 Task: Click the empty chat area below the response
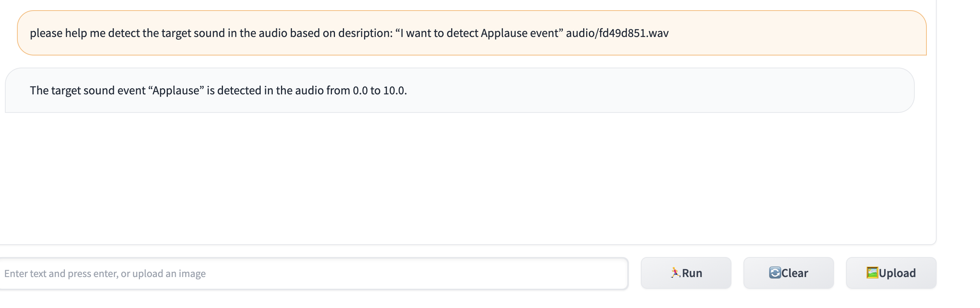[468, 178]
